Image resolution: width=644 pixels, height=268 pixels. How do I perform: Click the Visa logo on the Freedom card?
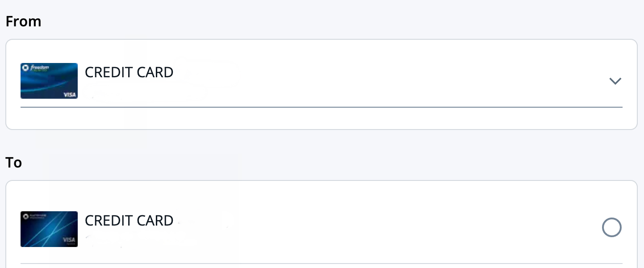click(x=69, y=94)
